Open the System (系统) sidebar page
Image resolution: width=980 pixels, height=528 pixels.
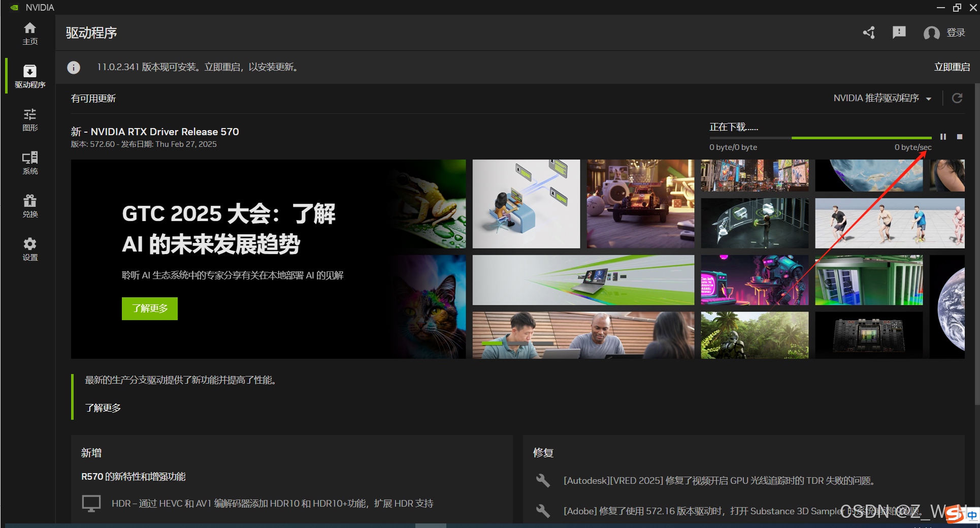click(x=30, y=163)
